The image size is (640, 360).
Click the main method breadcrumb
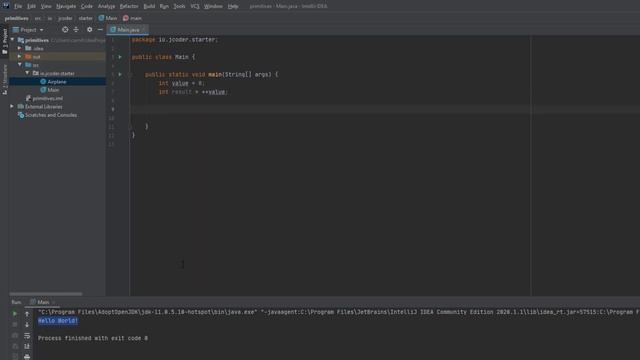click(132, 18)
